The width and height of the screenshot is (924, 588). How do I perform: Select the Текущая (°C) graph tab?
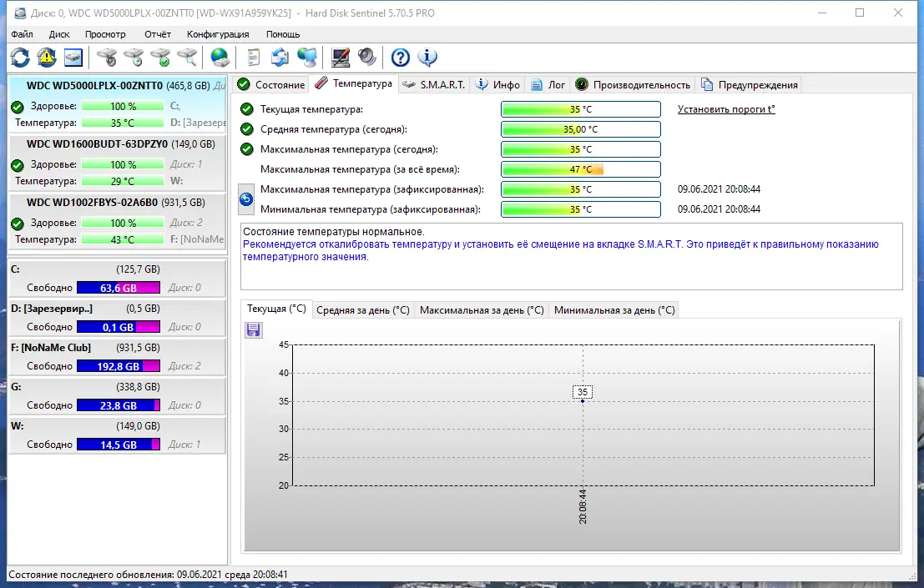pos(276,309)
